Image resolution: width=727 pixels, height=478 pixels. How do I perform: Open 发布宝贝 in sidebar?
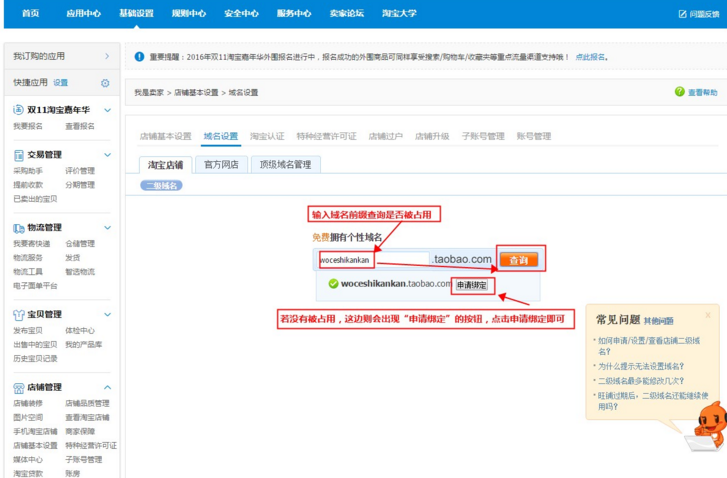28,331
